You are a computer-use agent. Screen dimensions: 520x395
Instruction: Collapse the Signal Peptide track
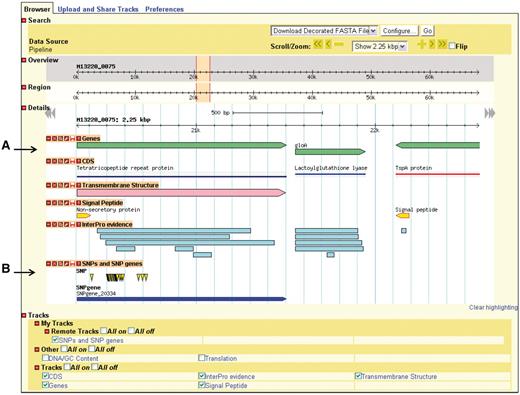click(x=48, y=203)
